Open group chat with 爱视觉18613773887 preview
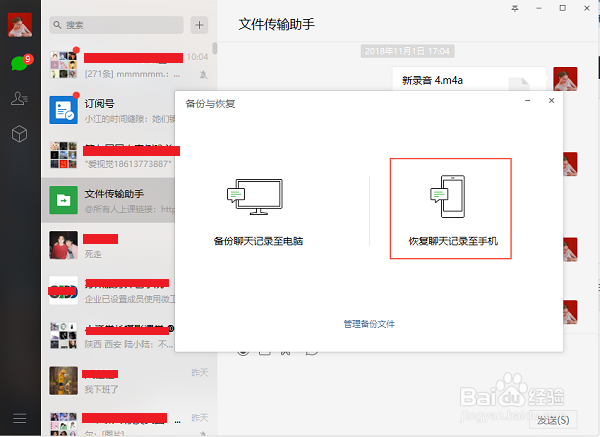 pos(108,155)
